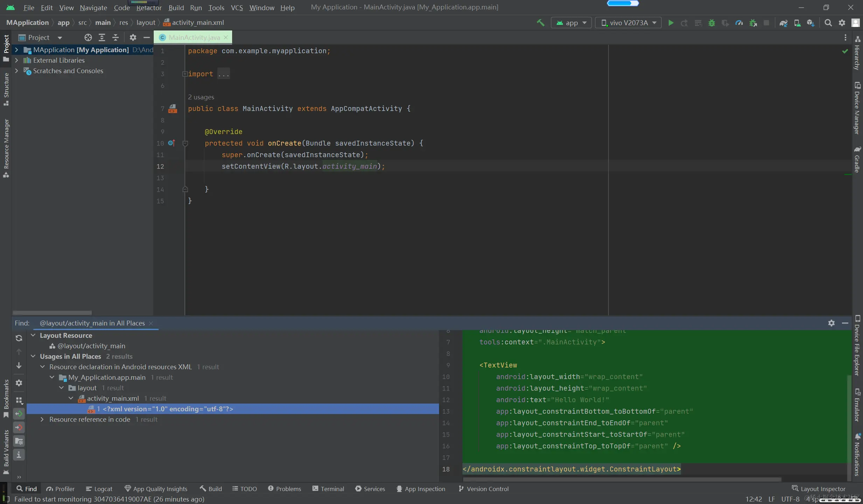
Task: Expand all in Project panel
Action: (x=102, y=37)
